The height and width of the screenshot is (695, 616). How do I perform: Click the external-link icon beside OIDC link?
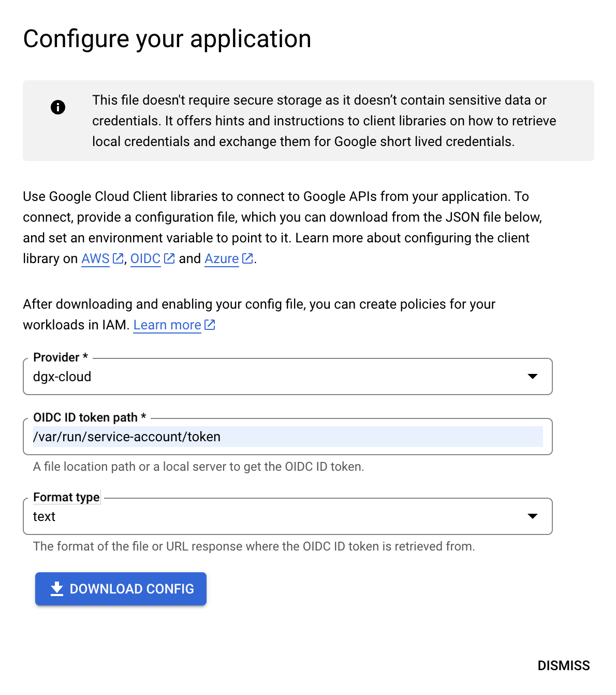[x=169, y=258]
